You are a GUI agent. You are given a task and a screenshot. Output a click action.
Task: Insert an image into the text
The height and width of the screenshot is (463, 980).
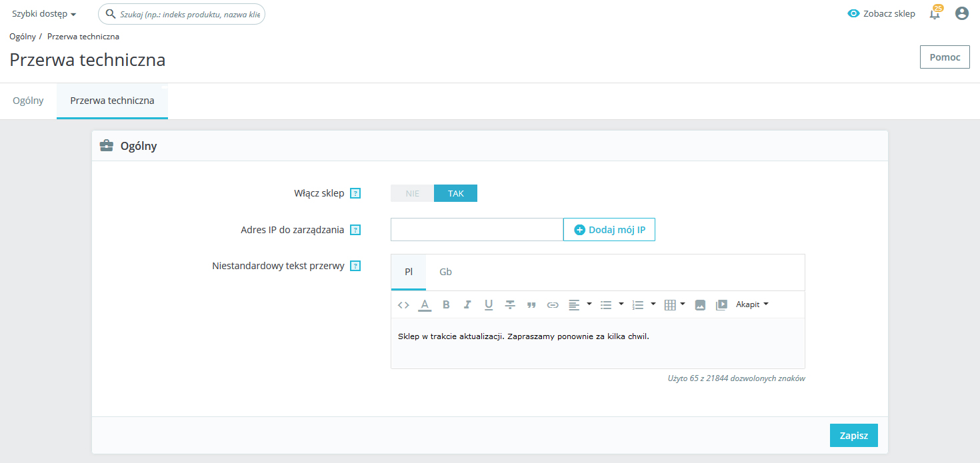(x=700, y=305)
